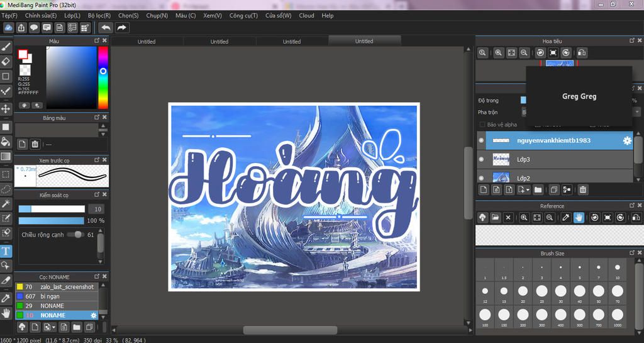The width and height of the screenshot is (644, 343).
Task: Select the Hand tool in left toolbar
Action: click(x=6, y=313)
